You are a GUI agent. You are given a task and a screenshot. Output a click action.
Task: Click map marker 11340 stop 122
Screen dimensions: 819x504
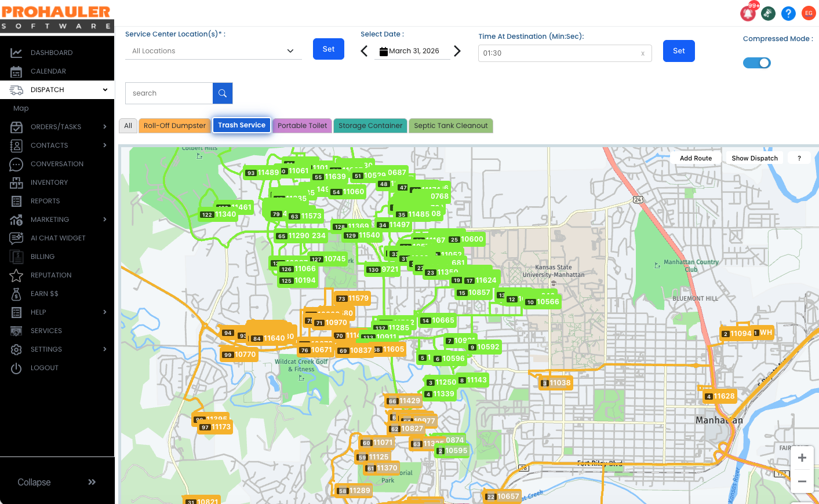coord(219,214)
